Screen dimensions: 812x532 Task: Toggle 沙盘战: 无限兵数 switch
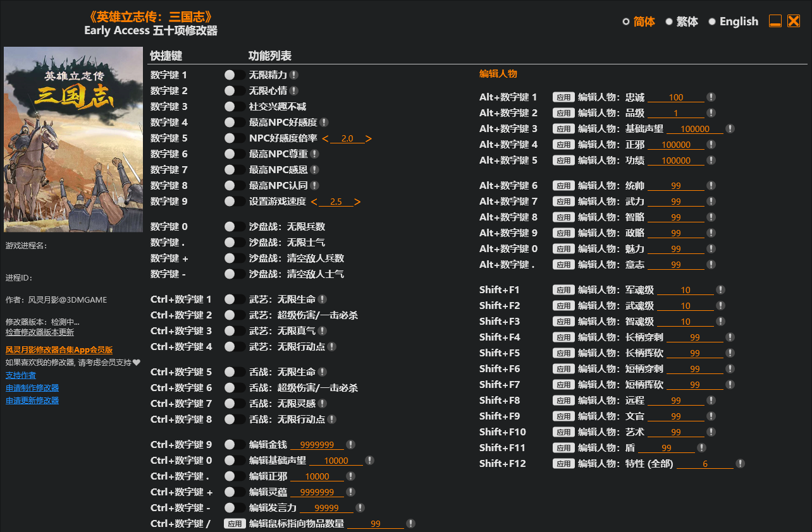(x=235, y=227)
